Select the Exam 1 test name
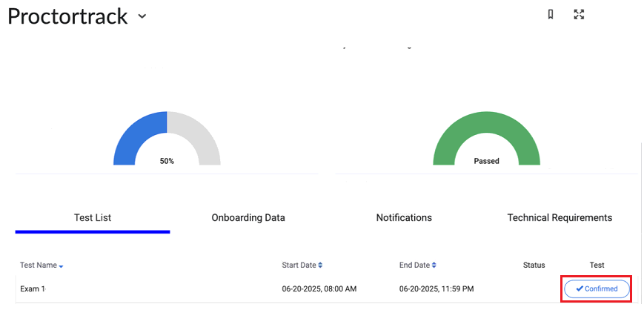The height and width of the screenshot is (310, 644). [33, 289]
